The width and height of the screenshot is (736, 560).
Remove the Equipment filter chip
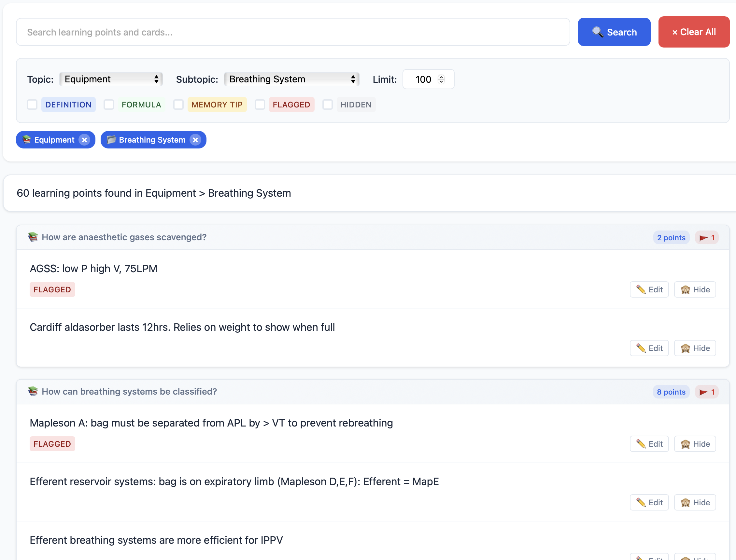[x=84, y=140]
